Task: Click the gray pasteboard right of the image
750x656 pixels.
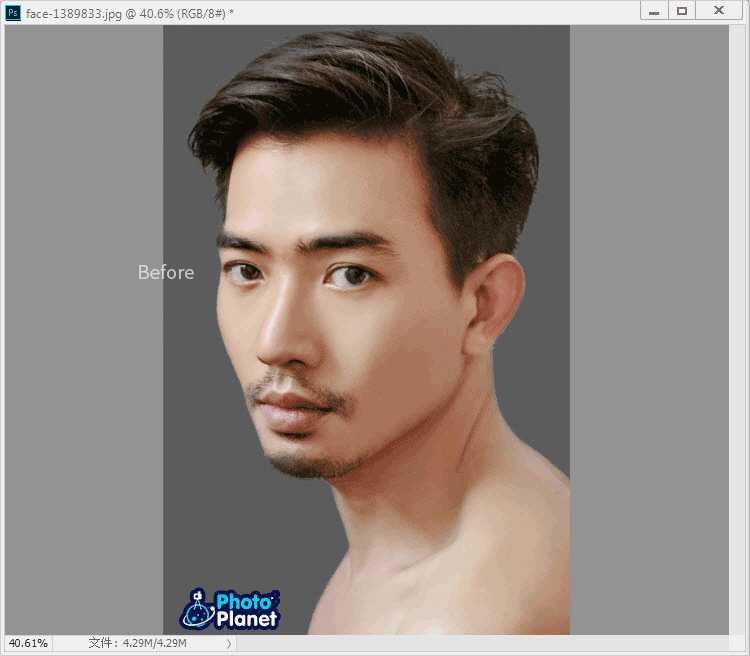Action: (648, 330)
